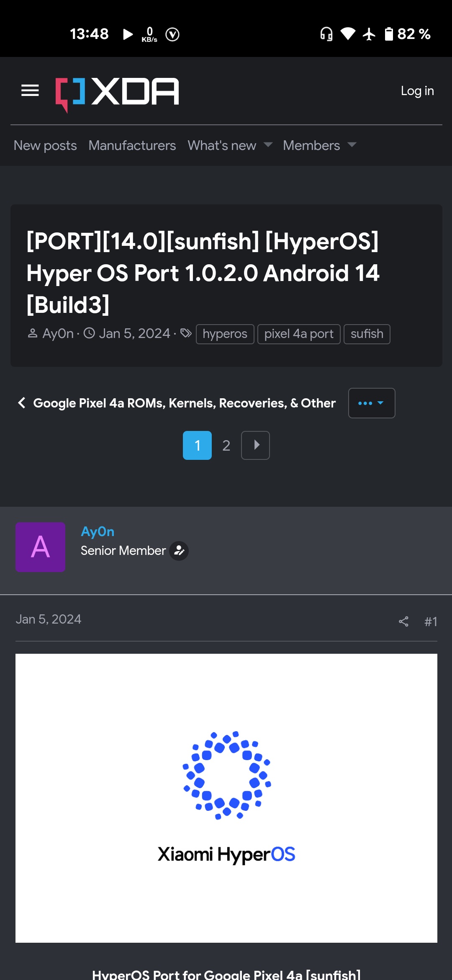Tap the headphones icon in status bar
Screen dimensions: 452x980
tap(326, 34)
